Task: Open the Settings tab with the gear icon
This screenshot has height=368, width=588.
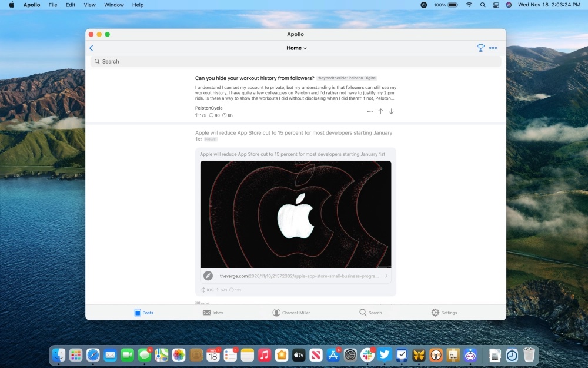Action: pos(444,313)
